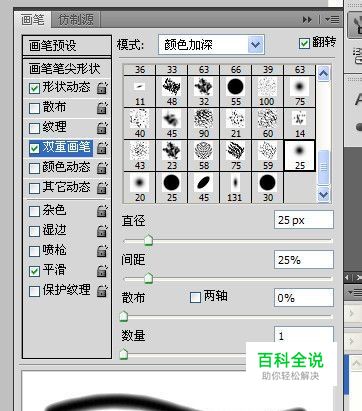Click lock icon next to 散布

(x=102, y=108)
